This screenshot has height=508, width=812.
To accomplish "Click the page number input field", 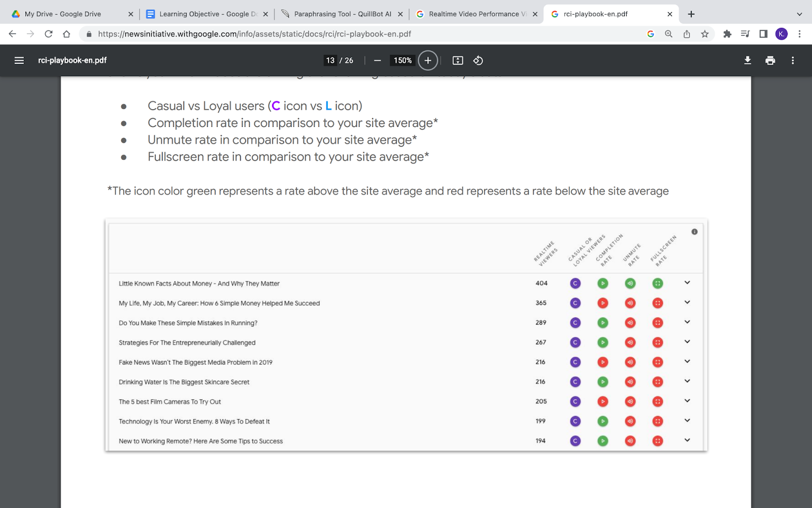I will point(330,60).
